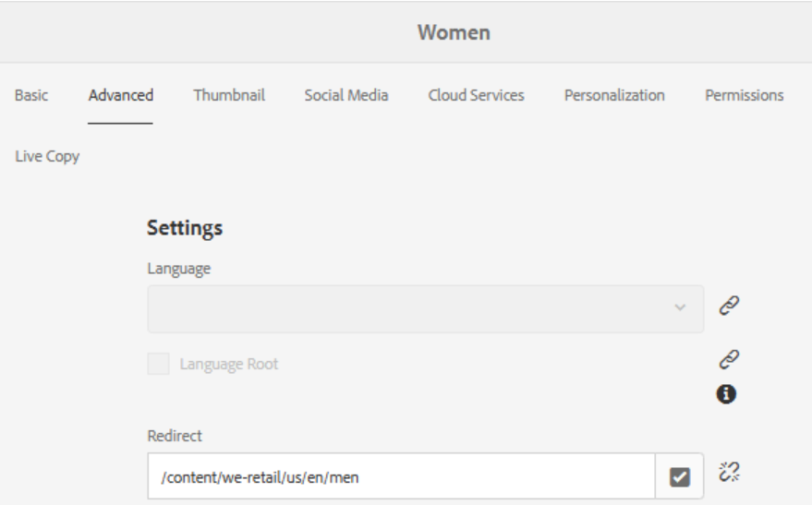Open the Permissions tab
Screen dimensions: 812x505
pos(745,95)
